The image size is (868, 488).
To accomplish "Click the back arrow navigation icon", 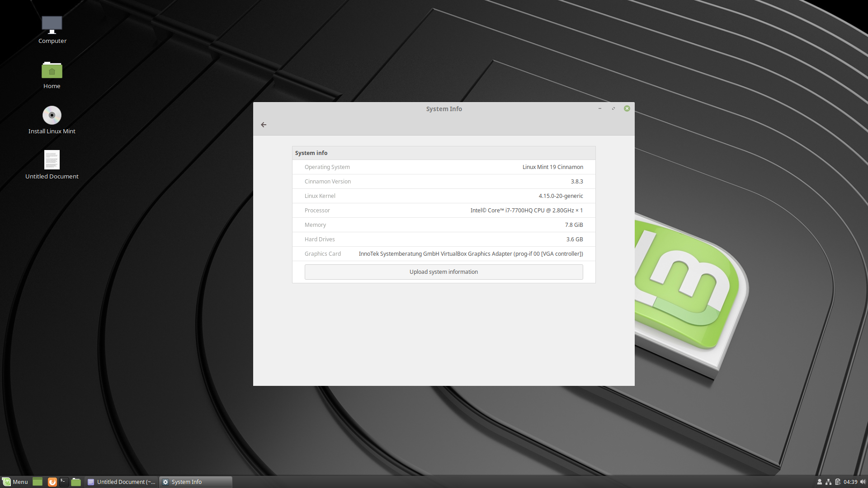I will click(x=264, y=125).
